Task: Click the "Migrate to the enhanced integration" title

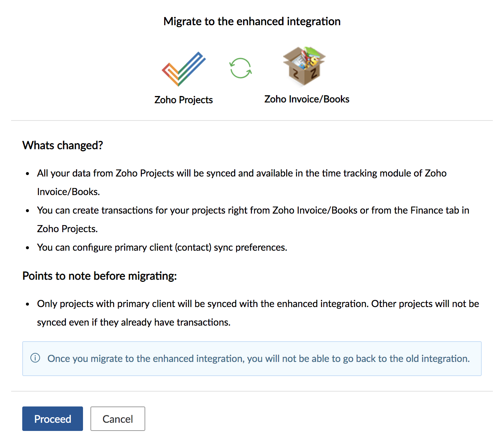Action: (x=252, y=22)
